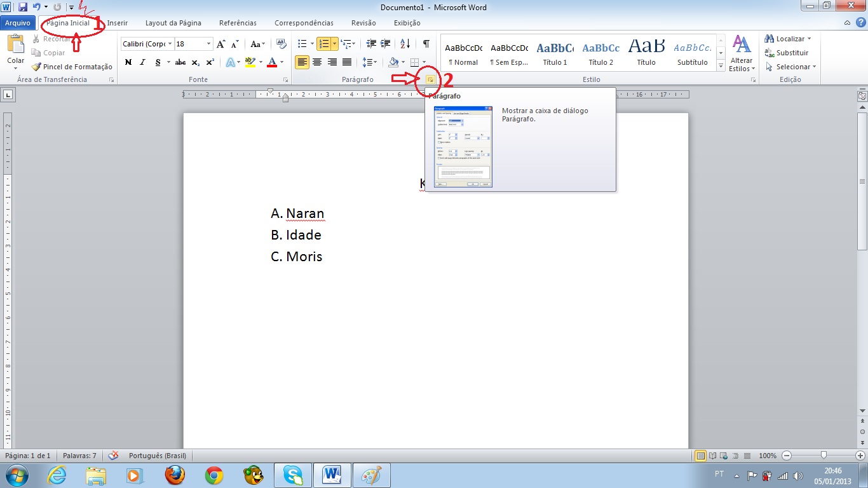Open Fonte dialog launcher

[285, 80]
